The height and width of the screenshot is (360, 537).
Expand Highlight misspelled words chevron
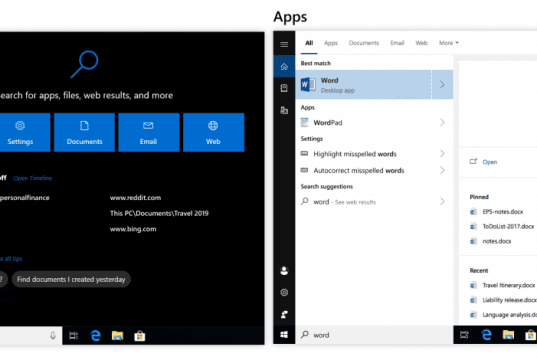tap(442, 153)
